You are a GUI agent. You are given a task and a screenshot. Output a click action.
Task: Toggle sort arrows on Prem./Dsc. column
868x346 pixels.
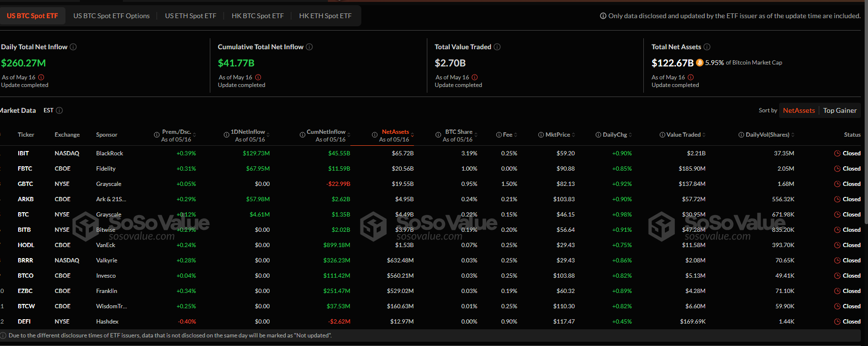(x=195, y=135)
